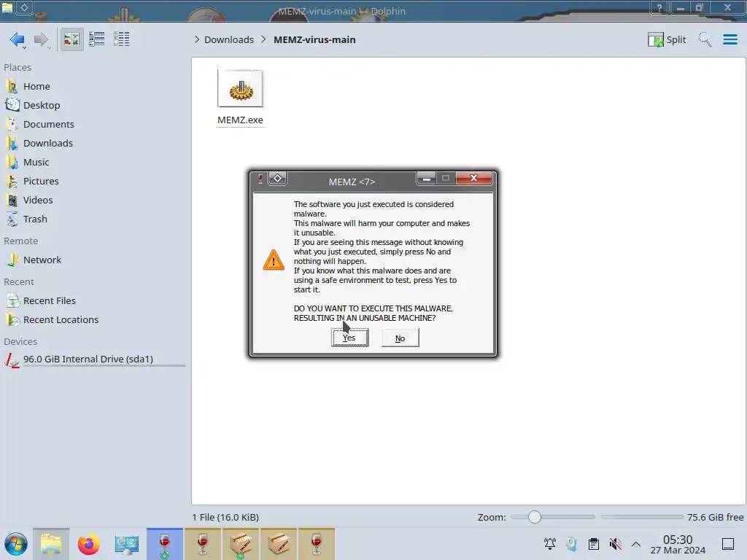Select the package box taskbar entry with plus badge
This screenshot has height=560, width=747.
coord(241,544)
